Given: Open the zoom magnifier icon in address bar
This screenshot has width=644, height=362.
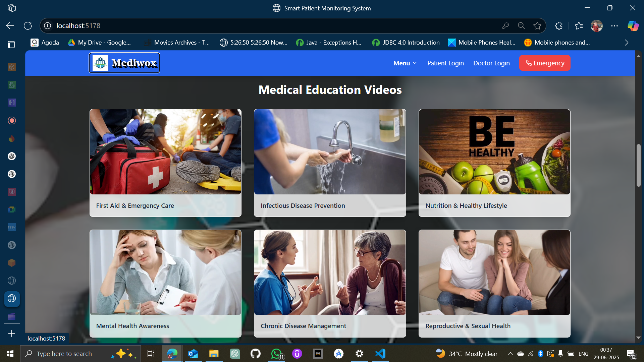Looking at the screenshot, I should point(521,26).
